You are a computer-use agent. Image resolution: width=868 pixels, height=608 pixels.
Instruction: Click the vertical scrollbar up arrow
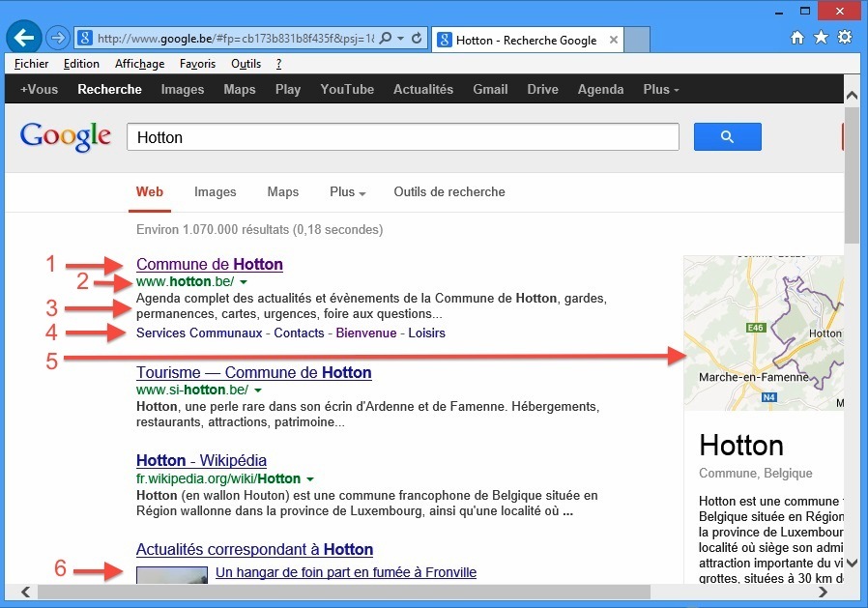click(x=852, y=96)
